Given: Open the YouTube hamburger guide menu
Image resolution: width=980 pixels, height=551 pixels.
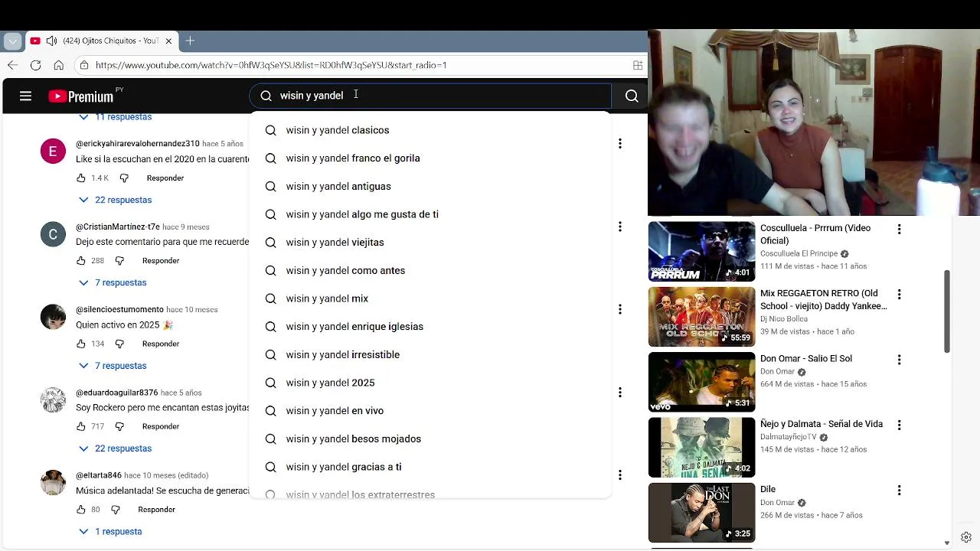Looking at the screenshot, I should pos(25,96).
